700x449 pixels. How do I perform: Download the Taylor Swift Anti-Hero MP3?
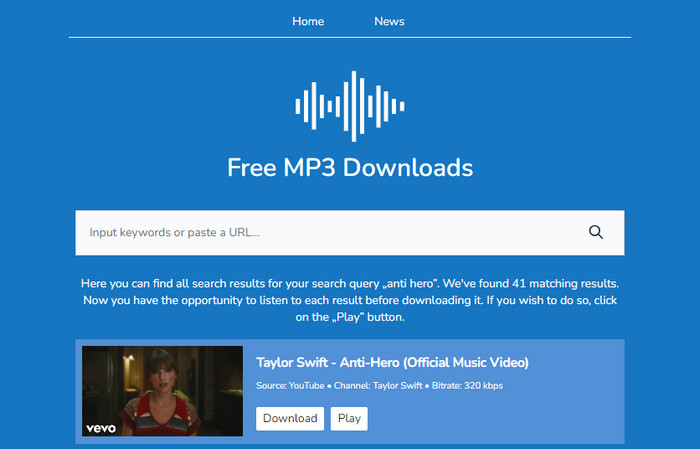pos(290,419)
